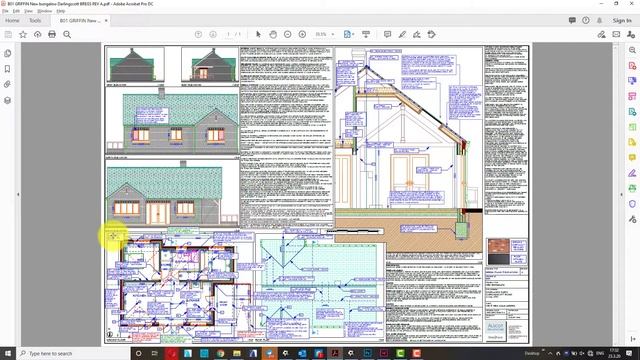Open the Help menu
This screenshot has width=640, height=360.
click(61, 11)
